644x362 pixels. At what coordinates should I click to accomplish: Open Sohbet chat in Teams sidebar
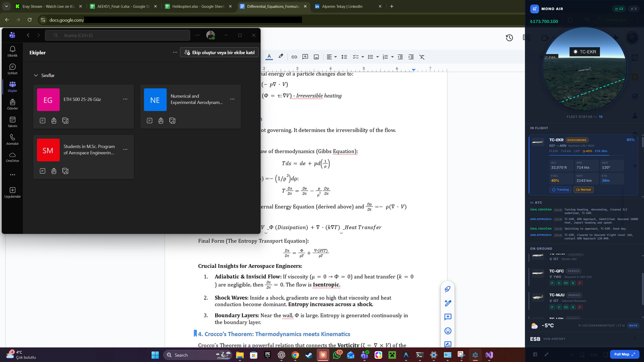point(12,69)
